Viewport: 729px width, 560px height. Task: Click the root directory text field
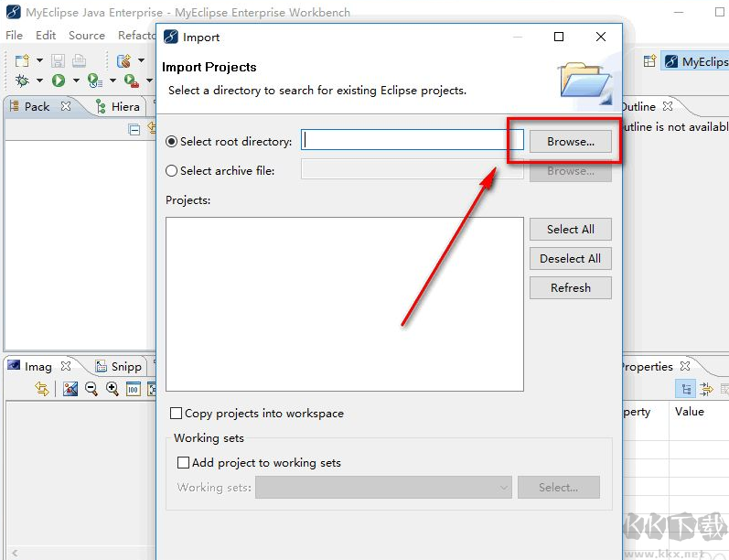[412, 140]
